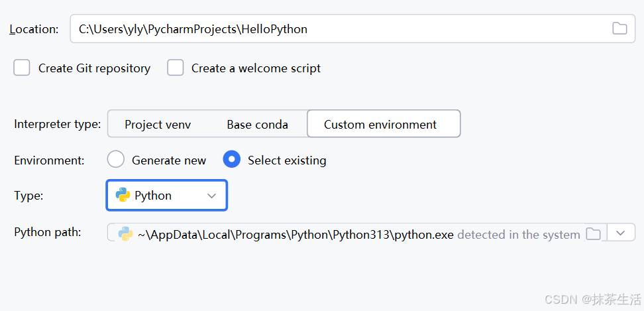
Task: Click the folder icon in Python path field
Action: coord(594,233)
